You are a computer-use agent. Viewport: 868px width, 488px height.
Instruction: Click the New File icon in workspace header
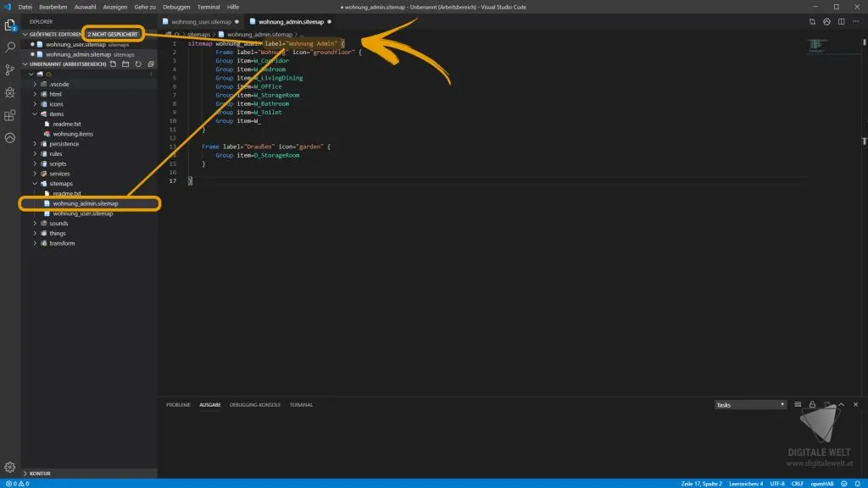point(113,64)
